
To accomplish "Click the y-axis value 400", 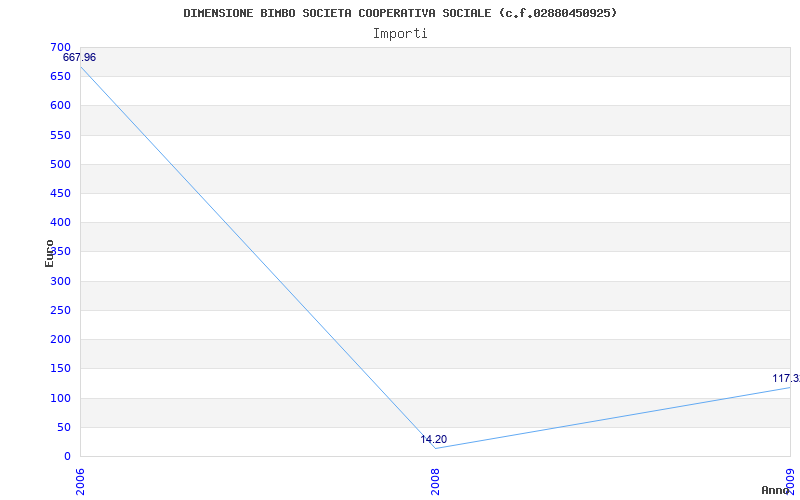I will coord(60,222).
